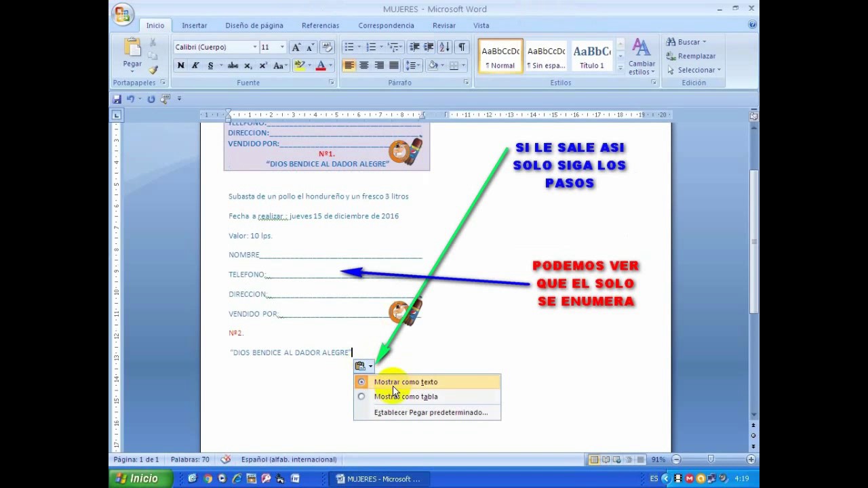Image resolution: width=868 pixels, height=488 pixels.
Task: Click the zoom slider handle
Action: (x=711, y=460)
